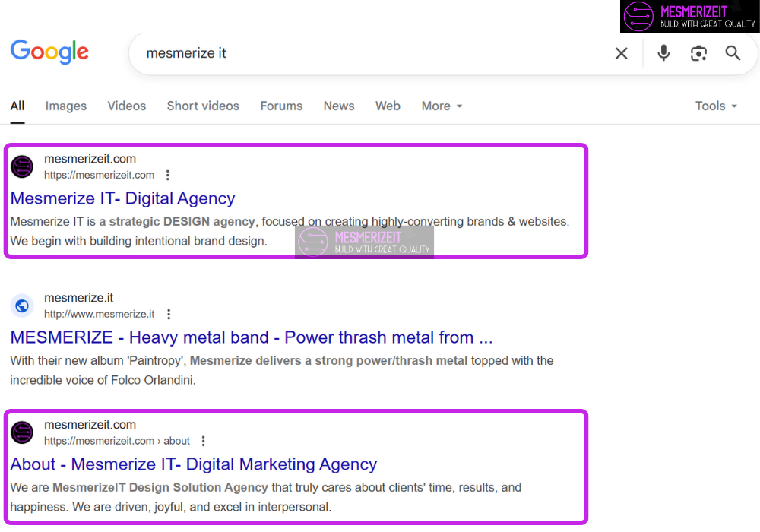Open the MESMERIZE Heavy metal band link
Screen dimensions: 760x532
pyautogui.click(x=252, y=337)
